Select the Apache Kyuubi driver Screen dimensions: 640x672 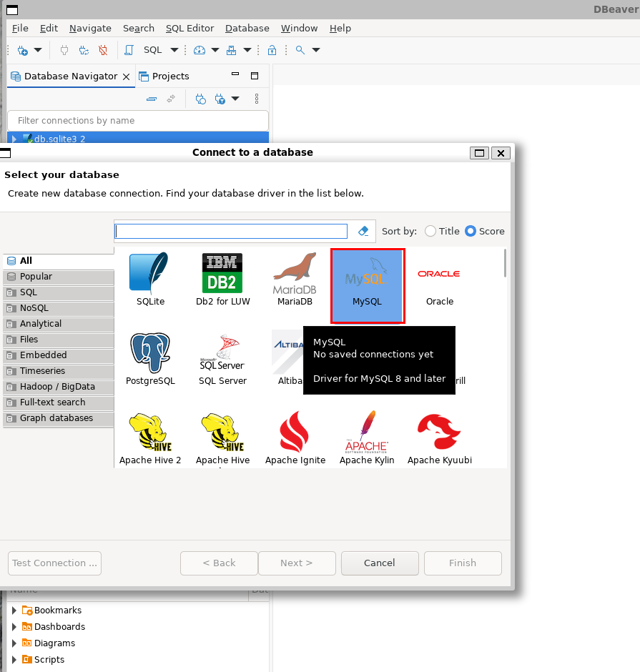[x=439, y=438]
